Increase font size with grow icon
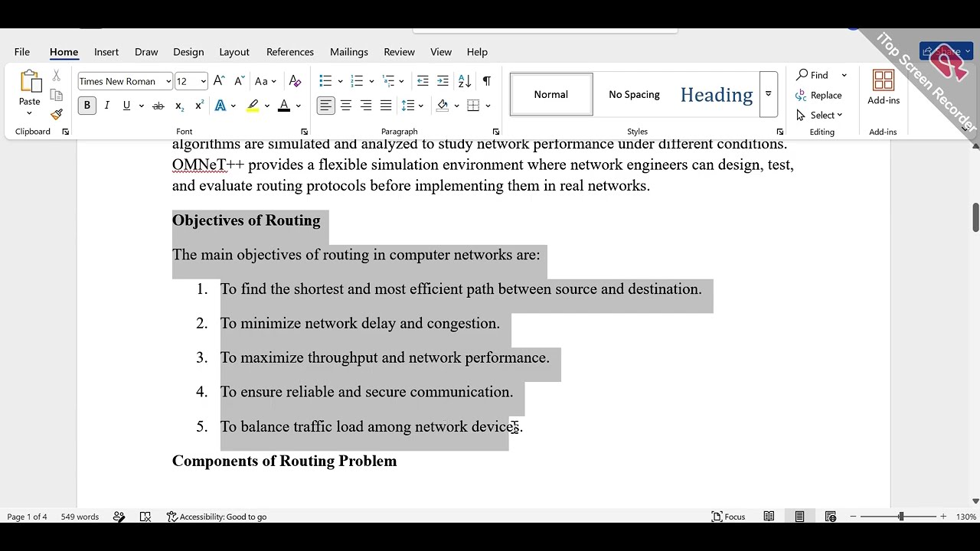The image size is (980, 551). pos(219,81)
